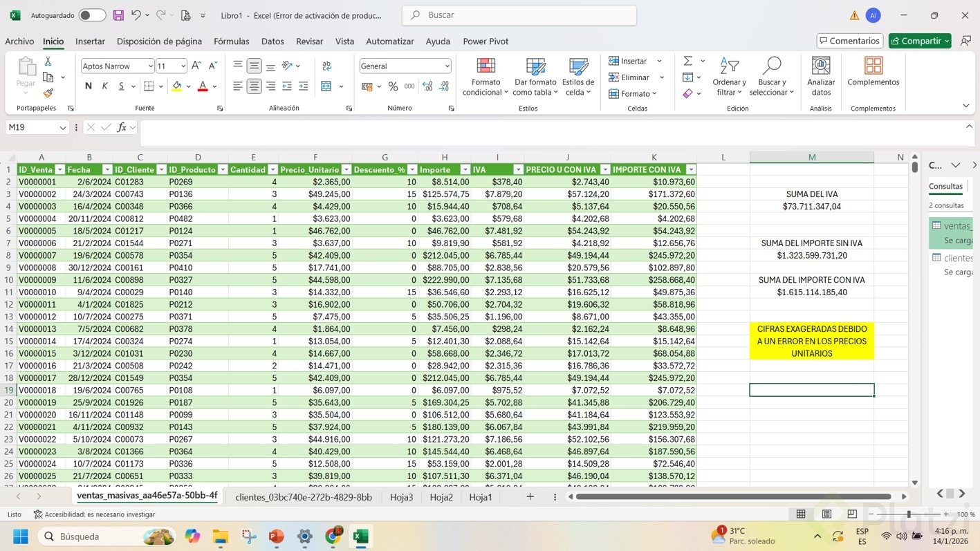The image size is (980, 551).
Task: Click in the Buscar search box
Action: tap(519, 15)
